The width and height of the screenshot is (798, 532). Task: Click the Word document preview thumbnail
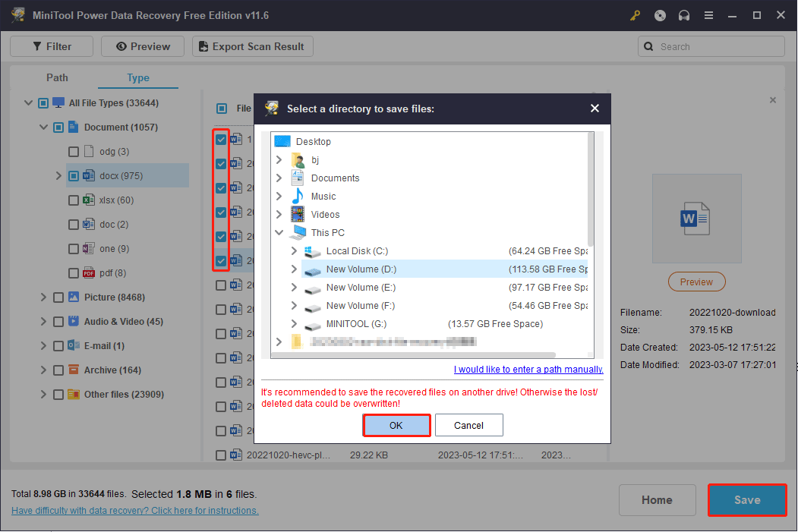coord(696,219)
